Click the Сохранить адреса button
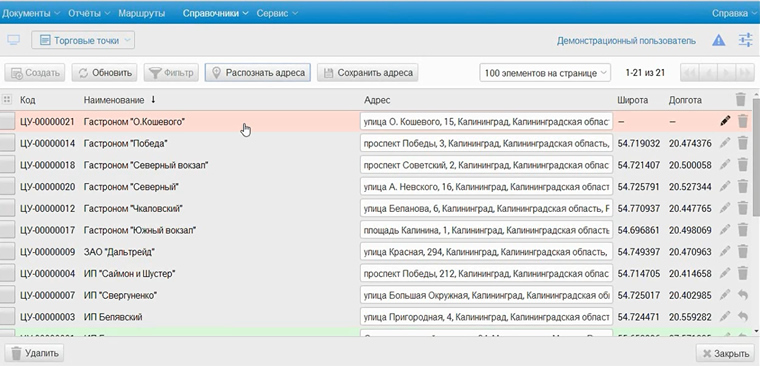This screenshot has width=760, height=366. point(367,73)
